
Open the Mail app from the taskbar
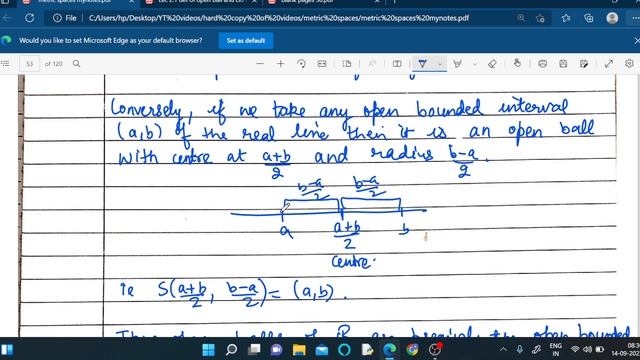(322, 350)
